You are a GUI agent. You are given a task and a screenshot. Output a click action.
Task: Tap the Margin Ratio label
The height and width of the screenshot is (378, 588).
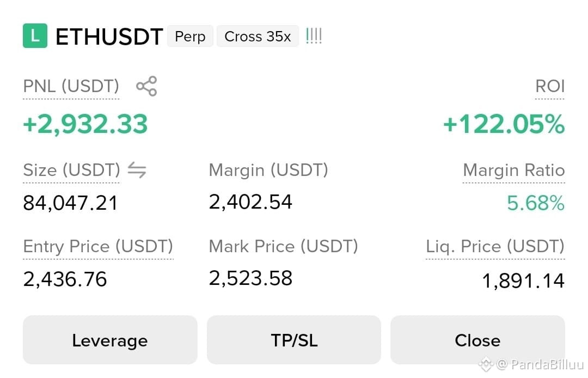coord(514,170)
